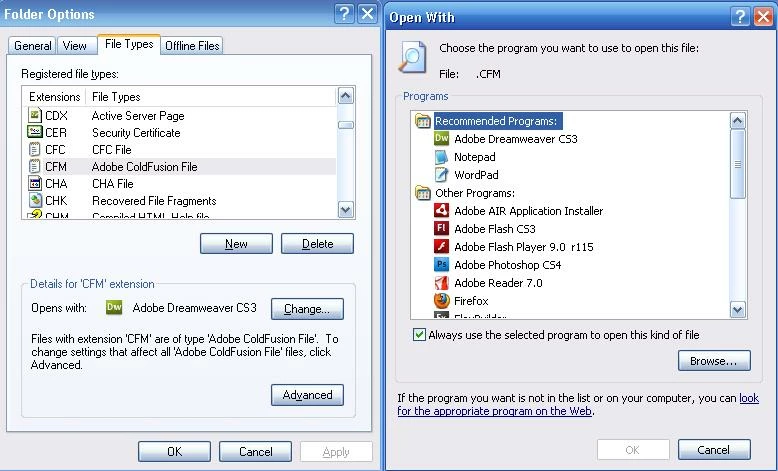Viewport: 778px width, 471px height.
Task: Click the CER security certificate icon
Action: pos(34,132)
